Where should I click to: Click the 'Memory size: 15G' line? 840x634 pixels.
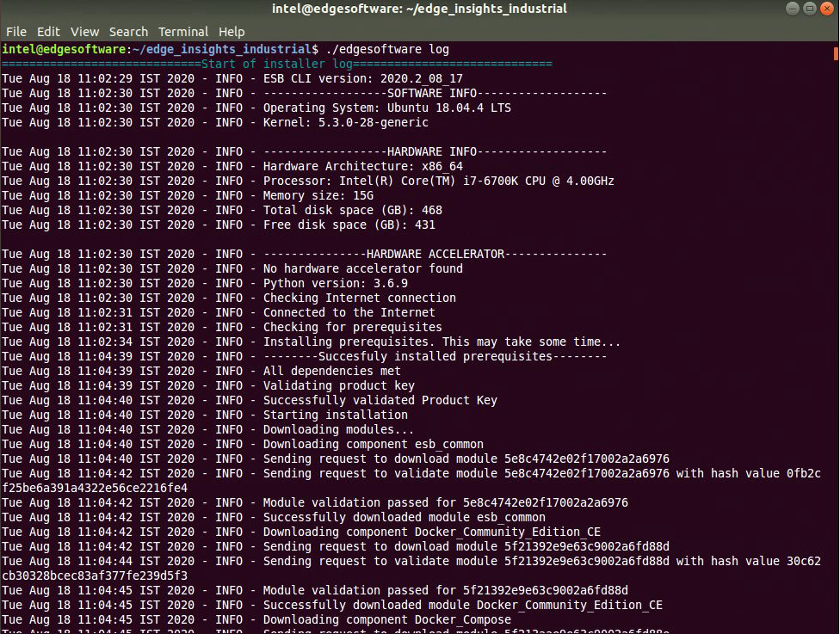click(x=188, y=195)
